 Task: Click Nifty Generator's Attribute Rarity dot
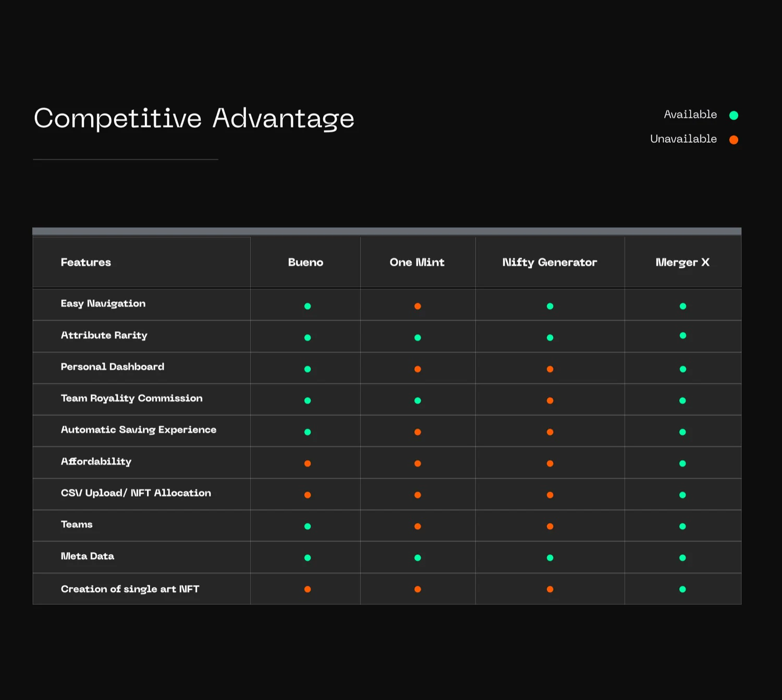pos(550,338)
